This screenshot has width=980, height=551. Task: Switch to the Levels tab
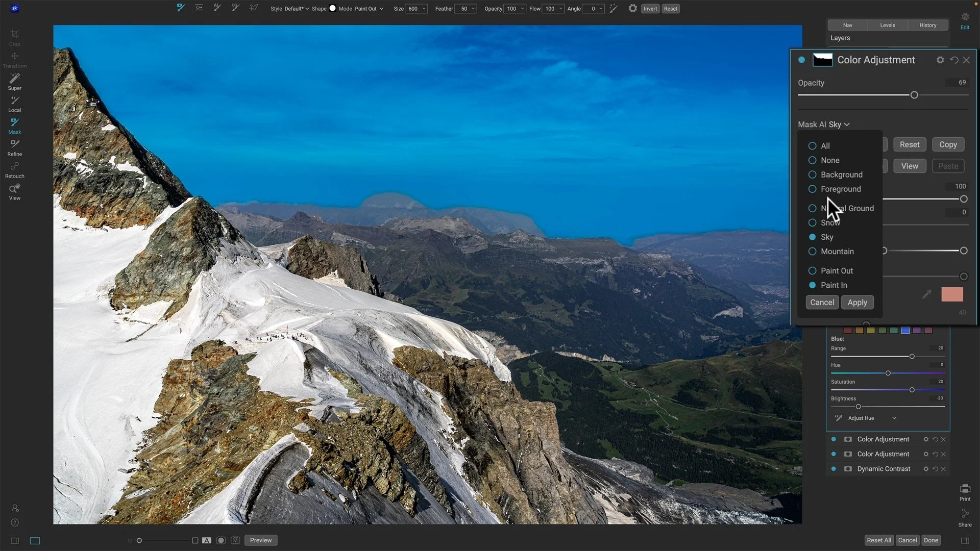887,25
